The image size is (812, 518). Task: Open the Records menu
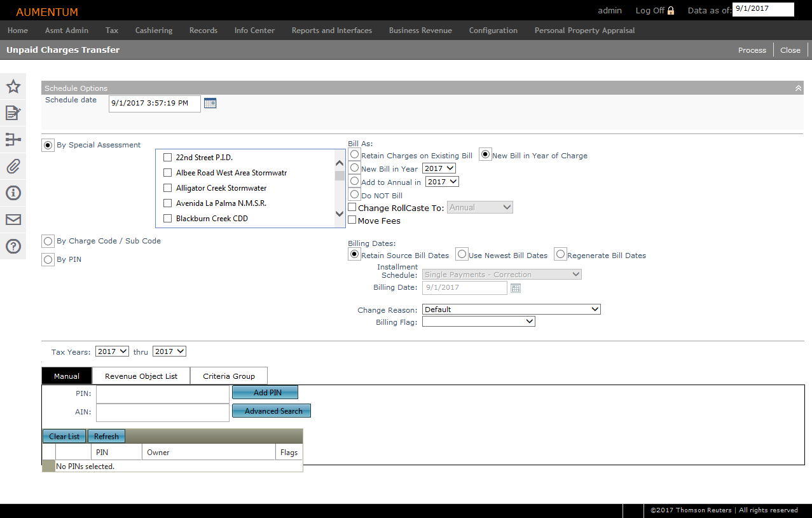203,31
